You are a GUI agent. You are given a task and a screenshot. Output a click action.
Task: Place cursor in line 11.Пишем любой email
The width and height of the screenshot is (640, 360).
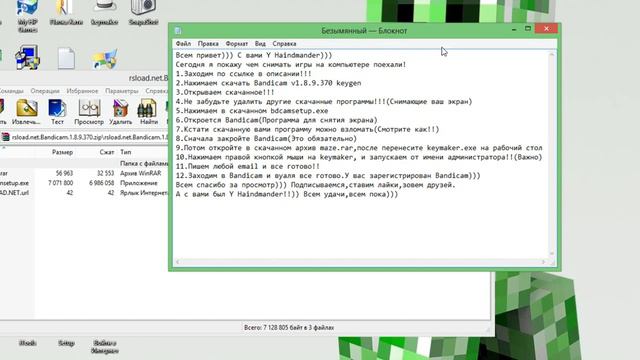point(248,167)
